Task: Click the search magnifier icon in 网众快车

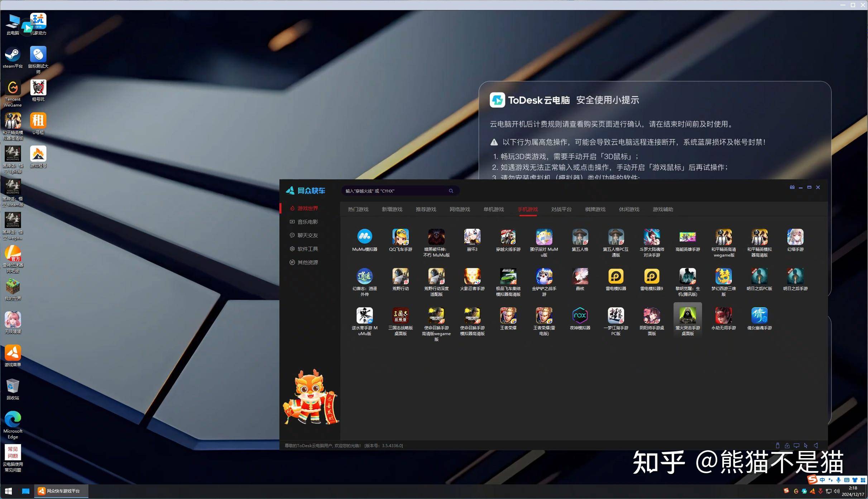Action: click(x=451, y=191)
